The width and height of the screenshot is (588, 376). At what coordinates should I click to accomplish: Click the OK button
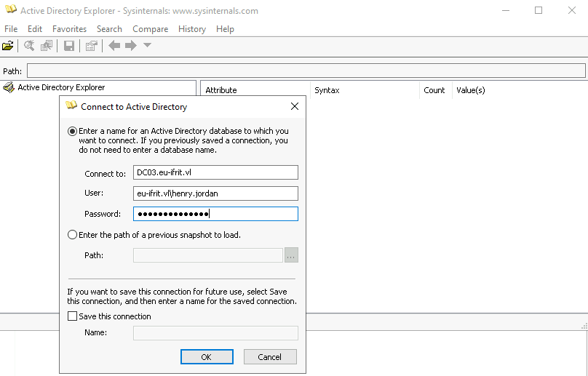click(207, 357)
